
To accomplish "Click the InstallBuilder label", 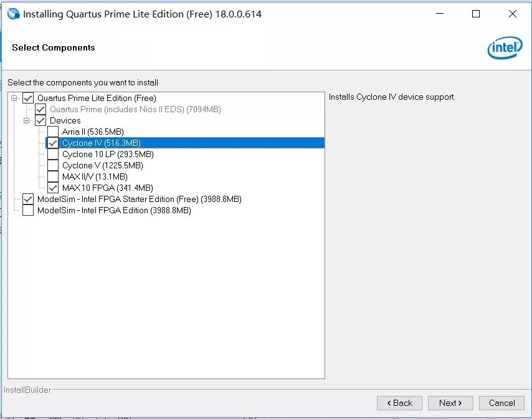I will tap(27, 390).
